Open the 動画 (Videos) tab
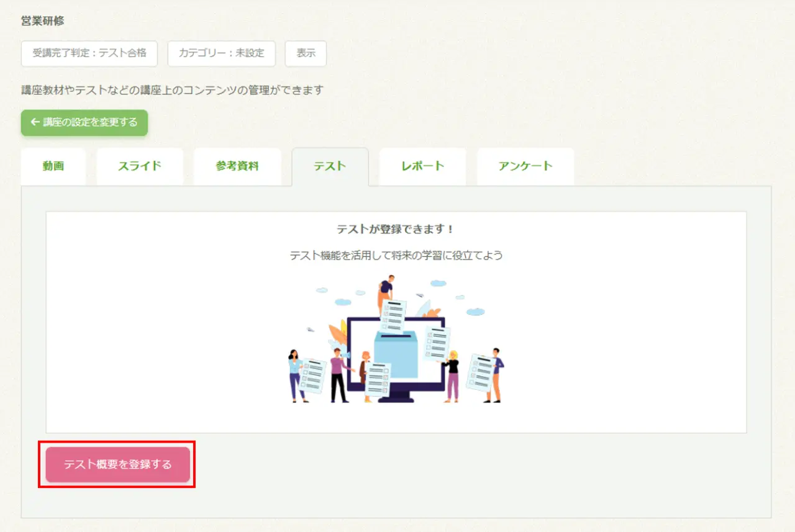Viewport: 795px width, 532px height. pyautogui.click(x=53, y=166)
